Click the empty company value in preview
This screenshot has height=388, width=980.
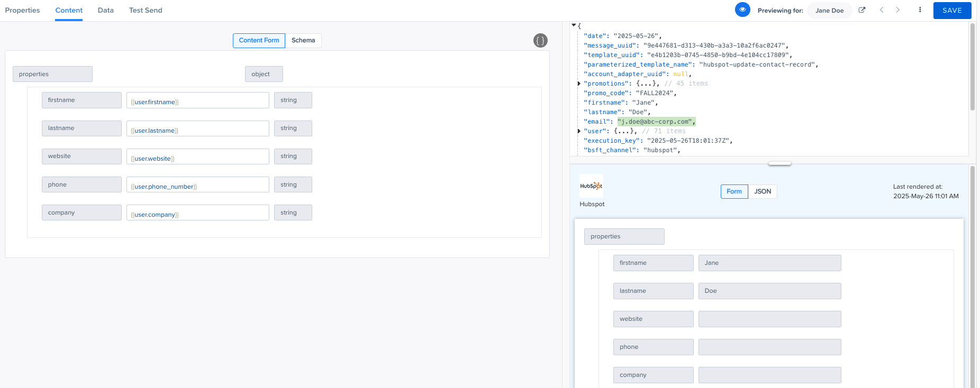[x=769, y=375]
